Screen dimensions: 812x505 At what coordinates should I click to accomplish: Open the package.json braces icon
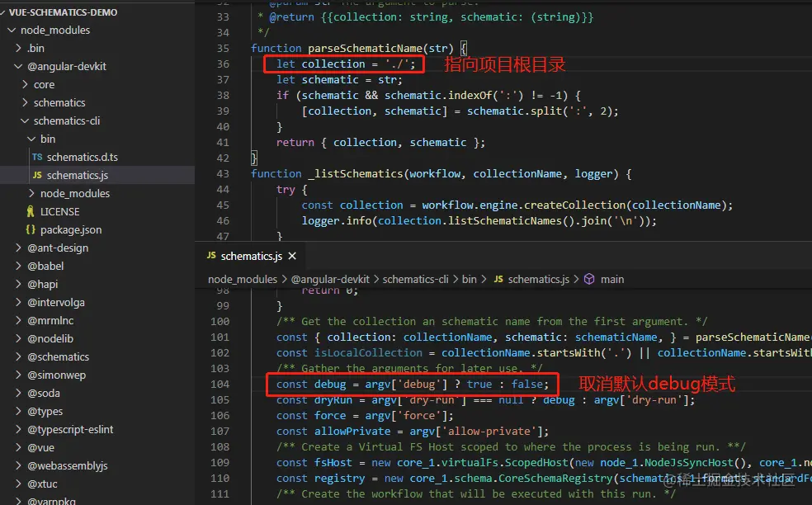(x=31, y=229)
